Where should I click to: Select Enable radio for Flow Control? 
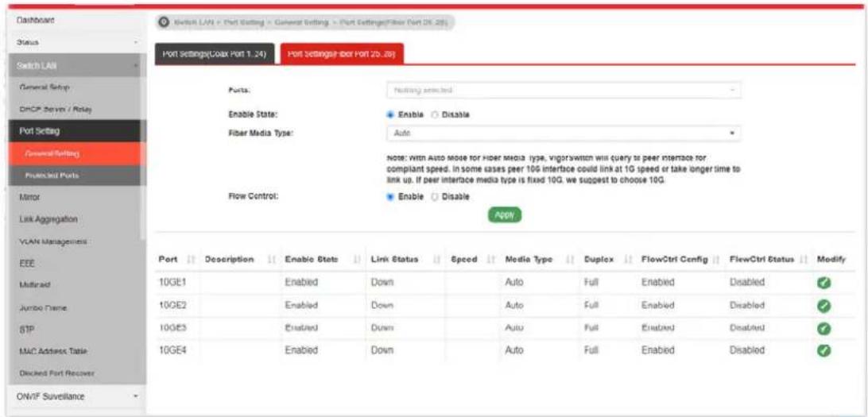click(390, 196)
